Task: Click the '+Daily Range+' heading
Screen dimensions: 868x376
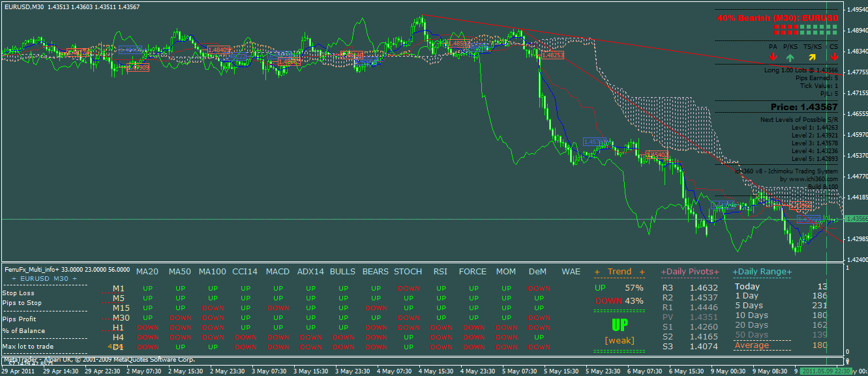Action: (762, 272)
